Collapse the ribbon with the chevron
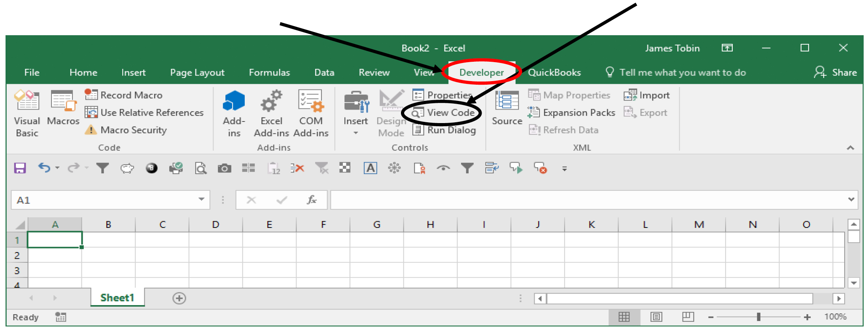Screen dimensions: 868x332 click(850, 148)
